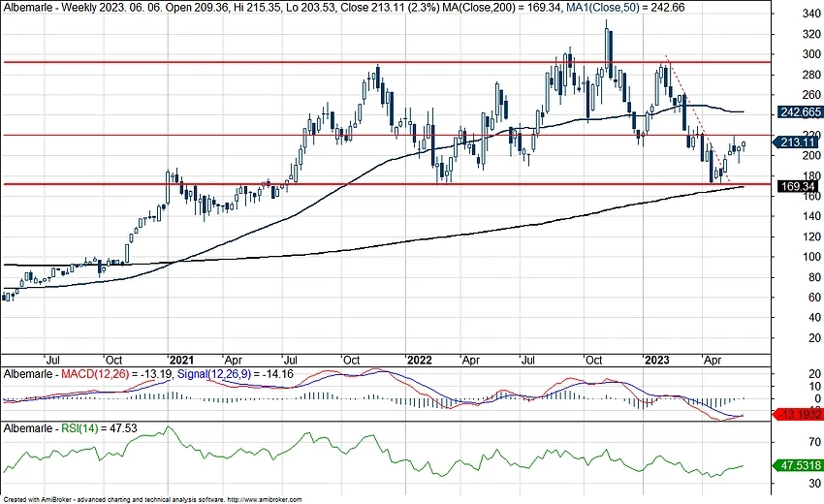Viewport: 824px width, 504px height.
Task: Click the 60 price axis label
Action: coord(814,298)
